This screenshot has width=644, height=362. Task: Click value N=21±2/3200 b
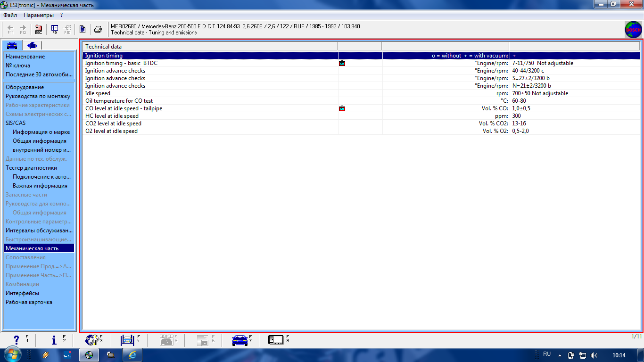(x=531, y=86)
